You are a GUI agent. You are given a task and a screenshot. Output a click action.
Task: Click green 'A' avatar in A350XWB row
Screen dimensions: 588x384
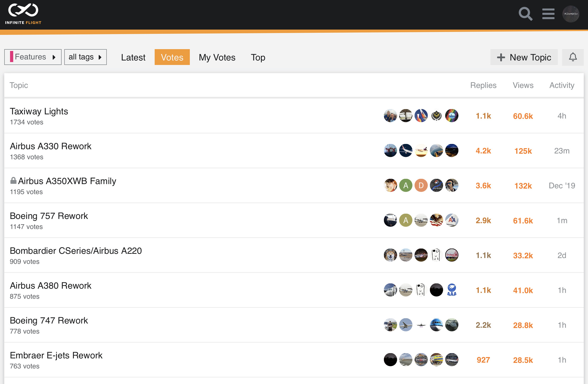pos(406,185)
